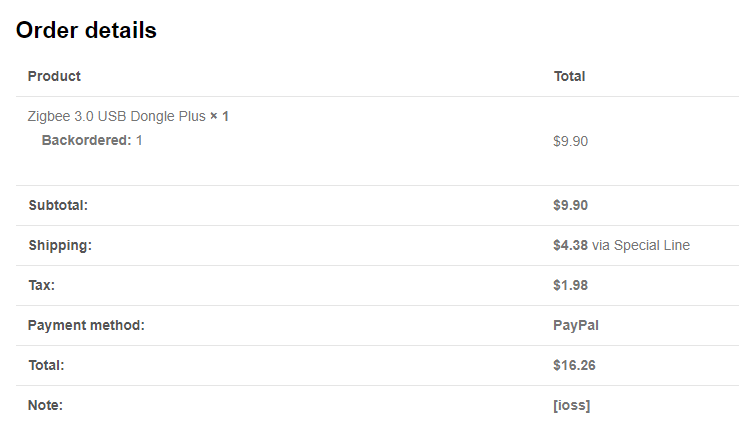Click the $16.26 order total
Screen dimensions: 739x447
574,365
